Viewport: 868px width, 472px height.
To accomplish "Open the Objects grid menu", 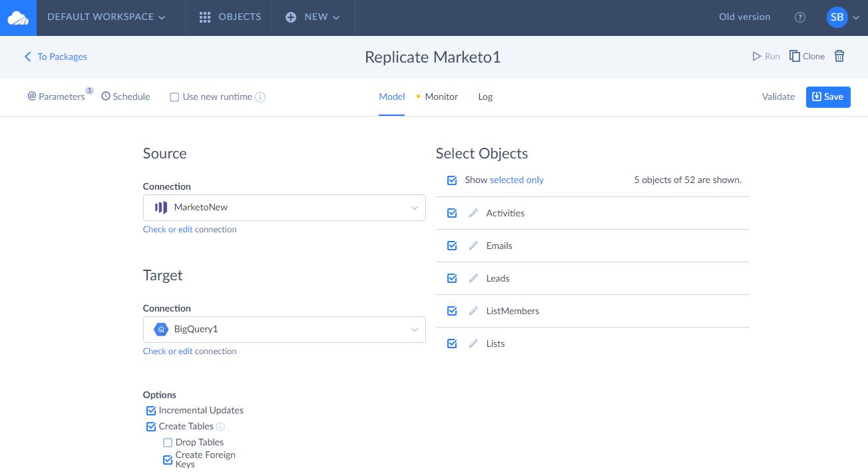I will (230, 17).
